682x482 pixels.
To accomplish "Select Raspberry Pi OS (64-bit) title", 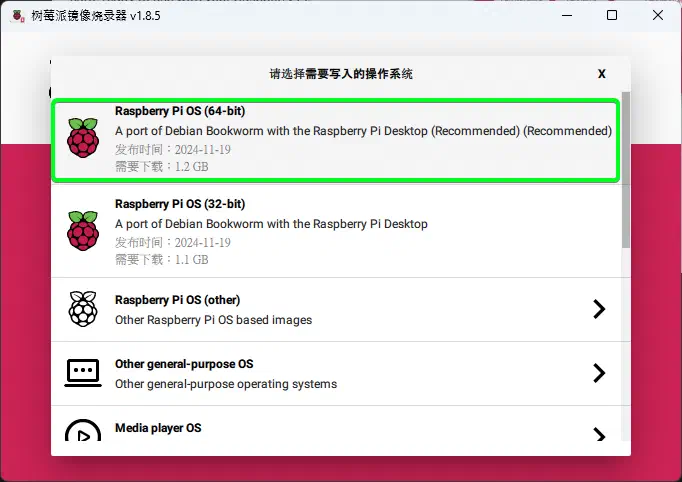I will coord(180,111).
